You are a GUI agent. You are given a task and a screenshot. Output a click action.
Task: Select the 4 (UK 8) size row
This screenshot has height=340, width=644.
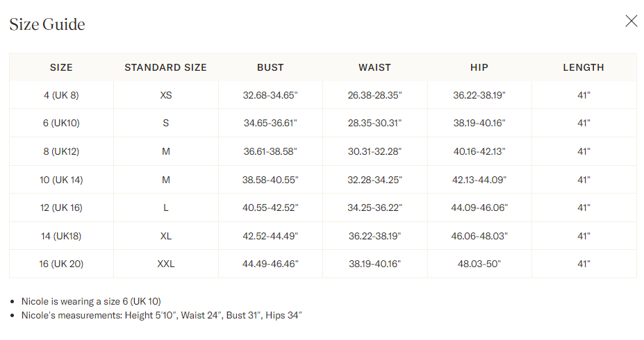tap(61, 95)
